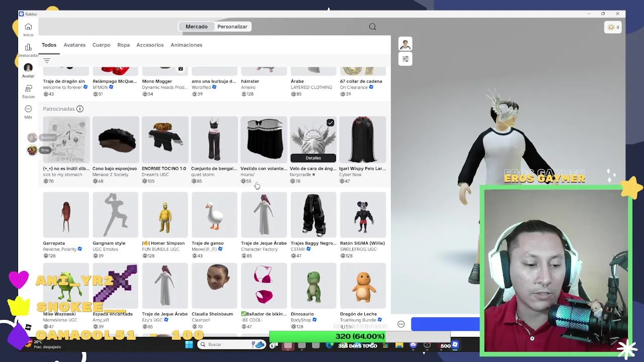Select the sick to my stomach sponsored thumbnail
Viewport: 644px width, 362px height.
[66, 140]
